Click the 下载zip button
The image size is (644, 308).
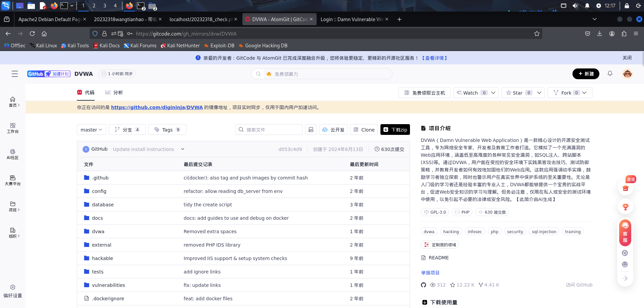pyautogui.click(x=395, y=130)
